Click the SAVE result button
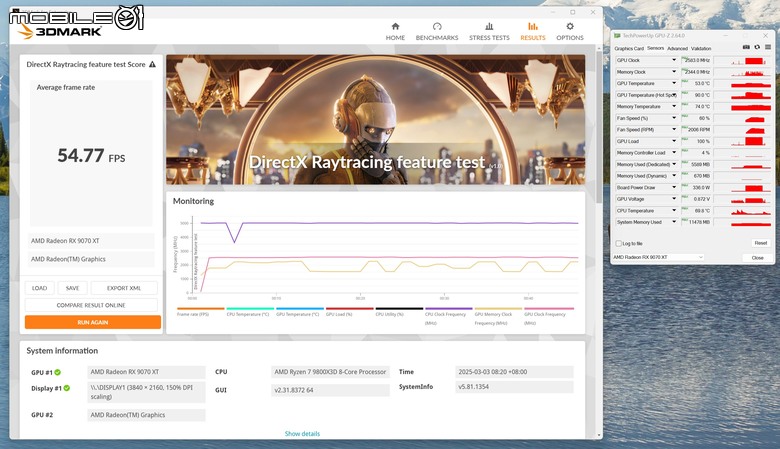The height and width of the screenshot is (449, 780). pyautogui.click(x=72, y=288)
